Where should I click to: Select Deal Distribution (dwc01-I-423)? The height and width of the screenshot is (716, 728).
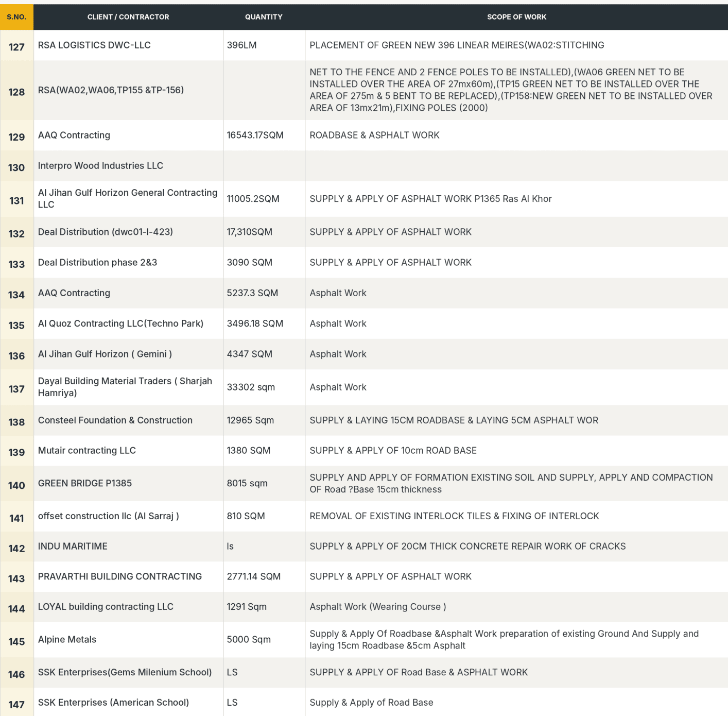click(106, 232)
